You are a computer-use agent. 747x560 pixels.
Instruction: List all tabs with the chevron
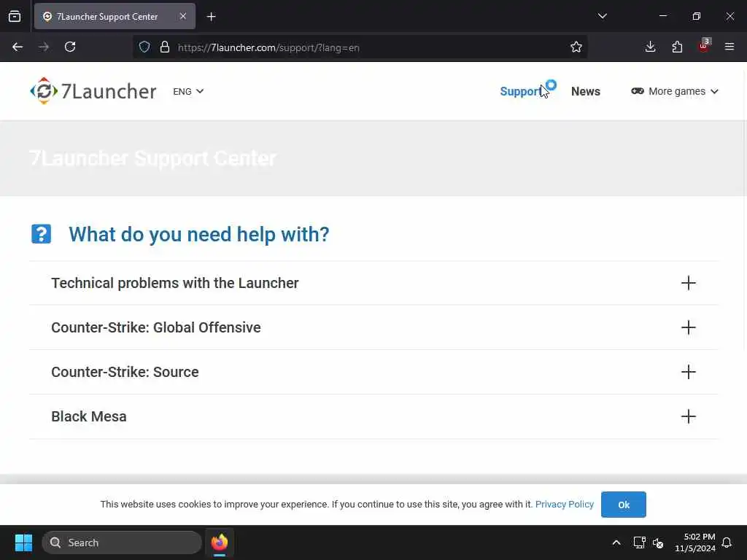602,16
